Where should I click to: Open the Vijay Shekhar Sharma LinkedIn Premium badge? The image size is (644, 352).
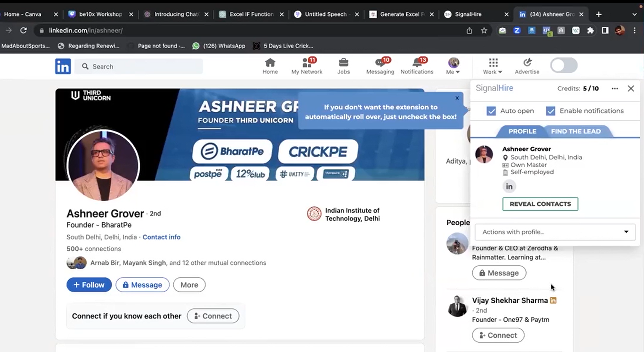click(x=553, y=300)
